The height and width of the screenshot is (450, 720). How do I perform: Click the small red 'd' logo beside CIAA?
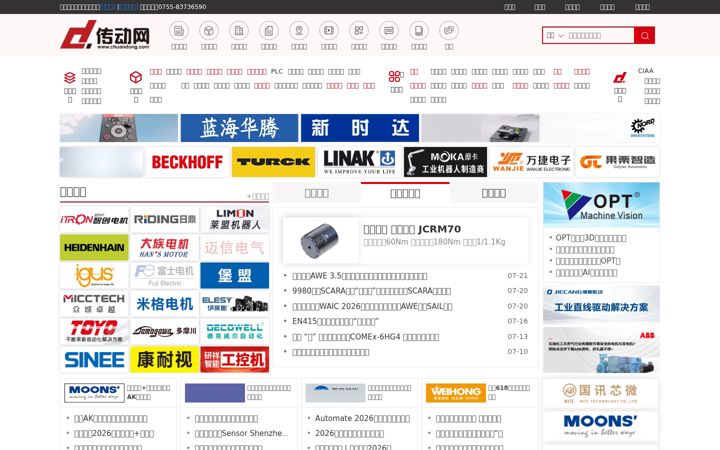(620, 77)
